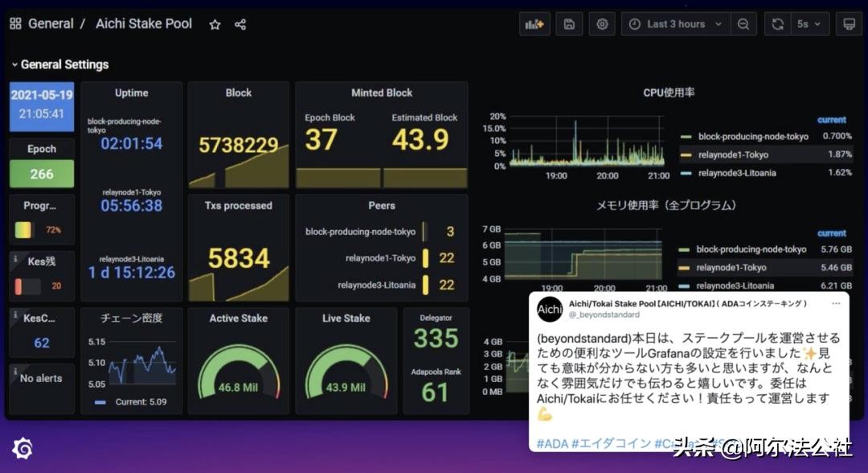
Task: Open dashboard settings gear icon
Action: 602,24
